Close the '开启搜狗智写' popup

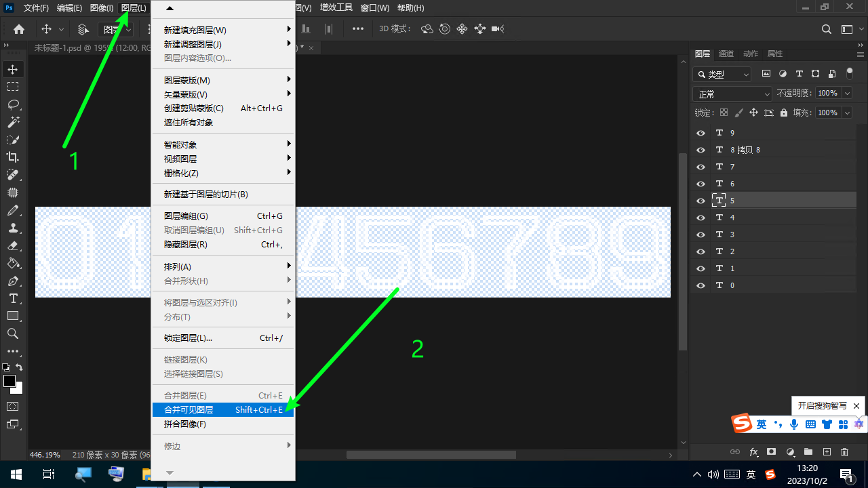pyautogui.click(x=856, y=406)
